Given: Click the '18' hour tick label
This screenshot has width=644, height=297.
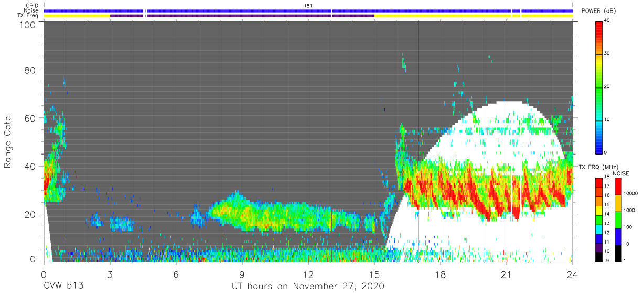Looking at the screenshot, I should [441, 274].
